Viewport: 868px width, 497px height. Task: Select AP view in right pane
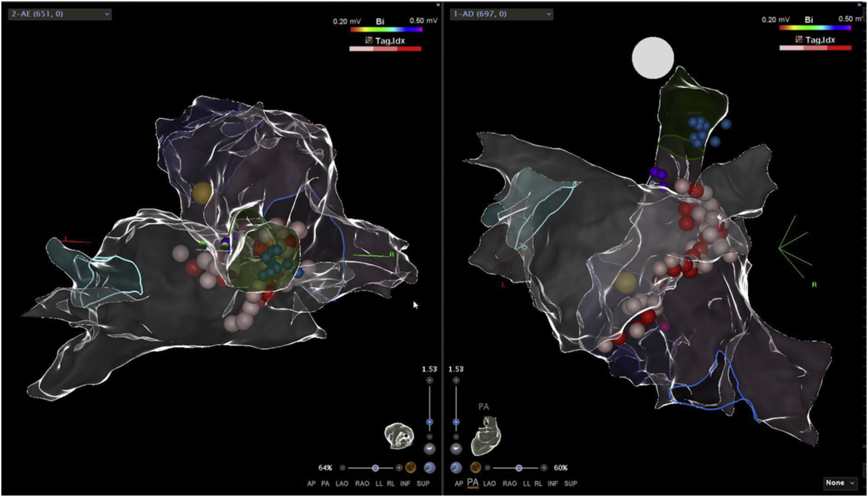pyautogui.click(x=459, y=483)
